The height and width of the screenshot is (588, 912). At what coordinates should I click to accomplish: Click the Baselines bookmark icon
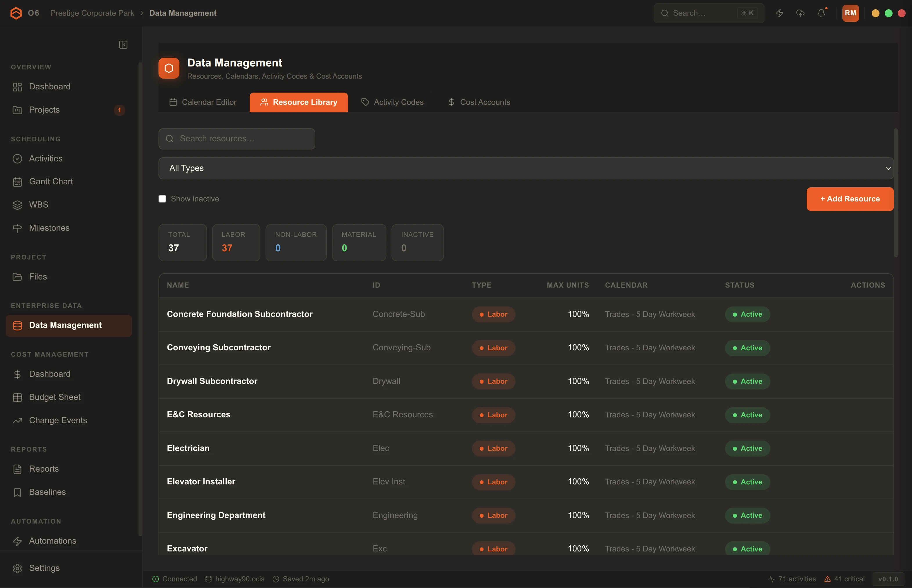click(x=17, y=493)
